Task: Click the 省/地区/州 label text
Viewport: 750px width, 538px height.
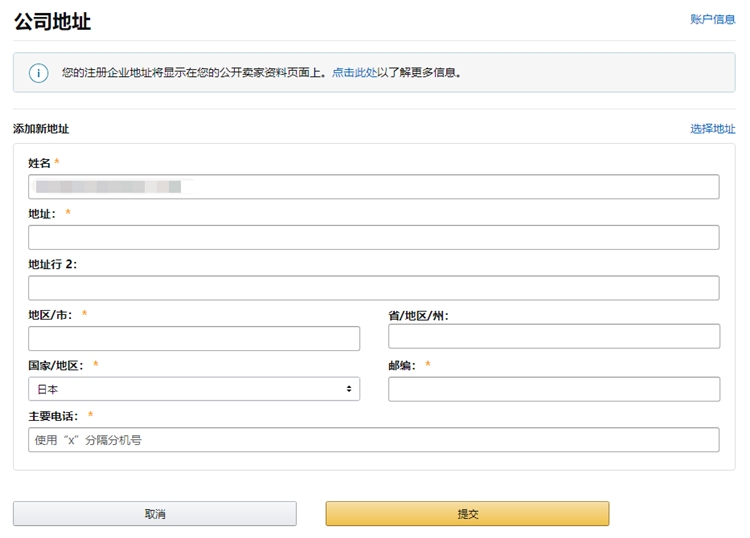Action: (419, 316)
